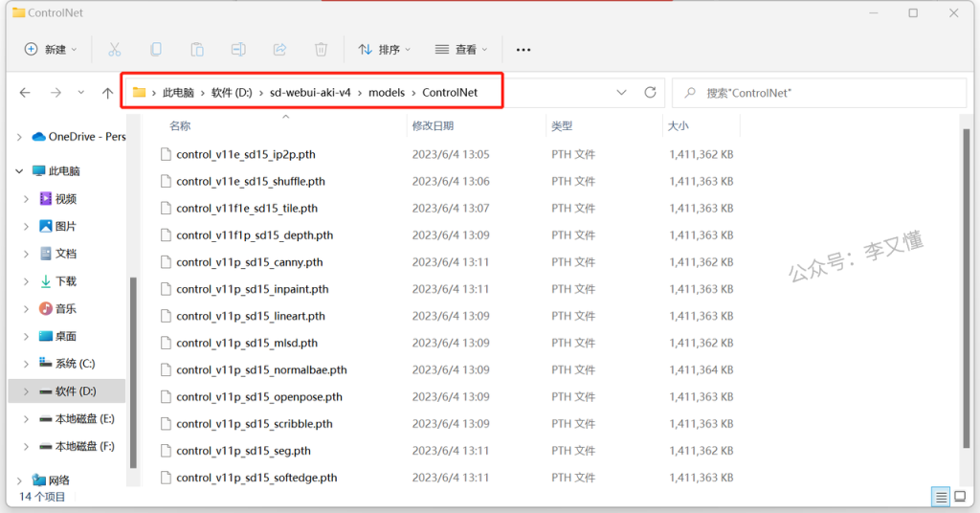
Task: Go up one folder level
Action: tap(107, 93)
